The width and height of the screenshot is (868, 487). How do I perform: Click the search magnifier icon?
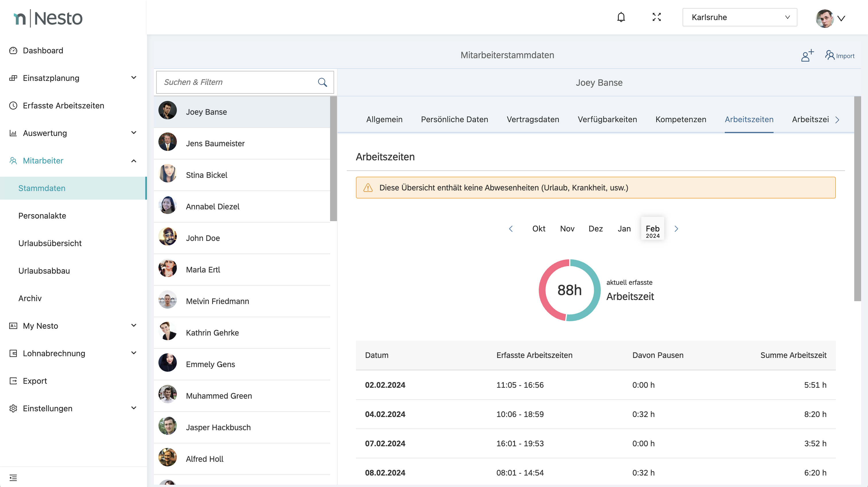[x=322, y=82]
